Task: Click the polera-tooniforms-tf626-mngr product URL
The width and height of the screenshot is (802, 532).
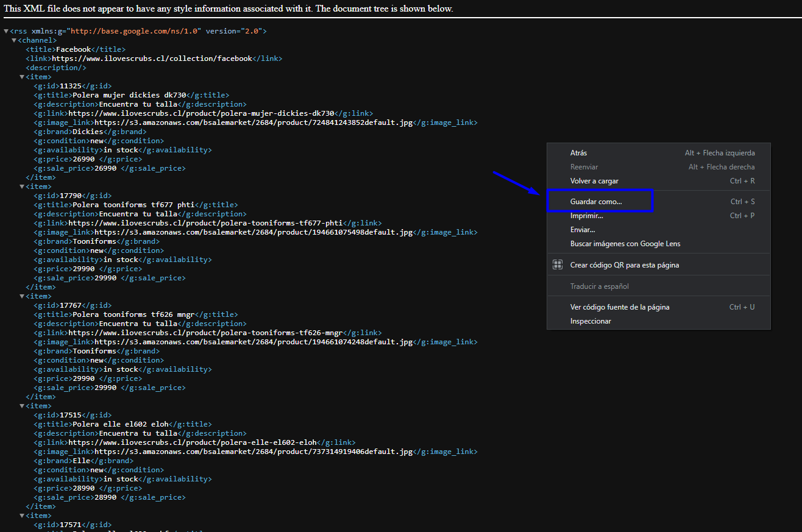Action: (206, 333)
